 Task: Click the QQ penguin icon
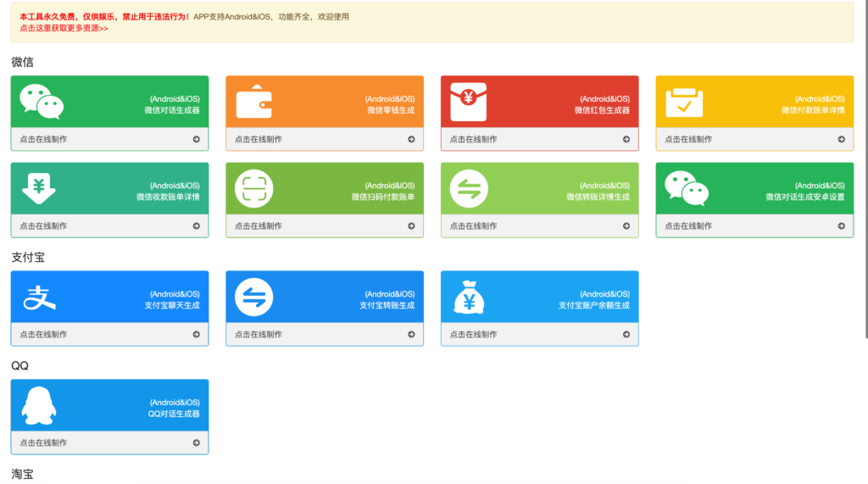coord(39,406)
